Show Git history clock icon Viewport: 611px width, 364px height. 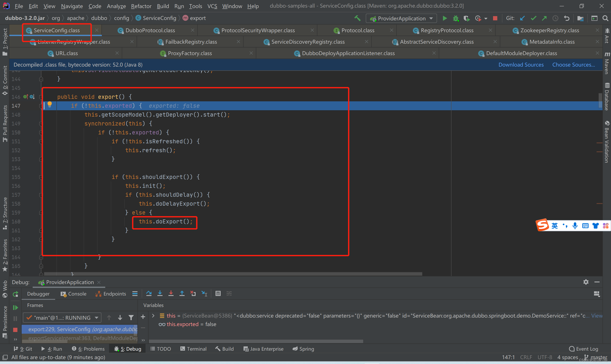(555, 18)
